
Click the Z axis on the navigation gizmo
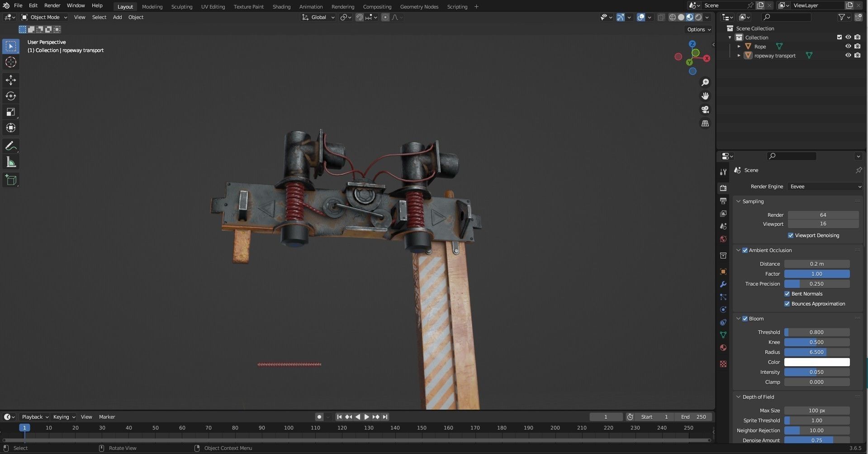[692, 44]
